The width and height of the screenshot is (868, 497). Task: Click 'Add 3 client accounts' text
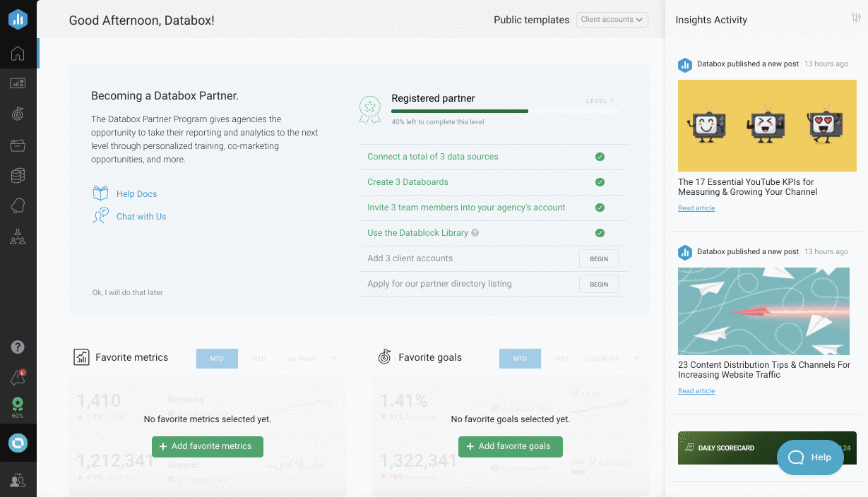(410, 258)
